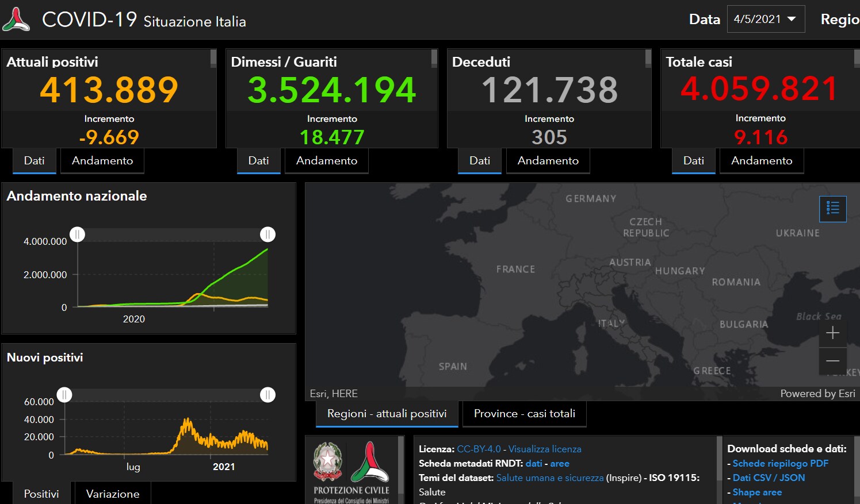Viewport: 860px width, 504px height.
Task: Open the map legend list icon
Action: [832, 209]
